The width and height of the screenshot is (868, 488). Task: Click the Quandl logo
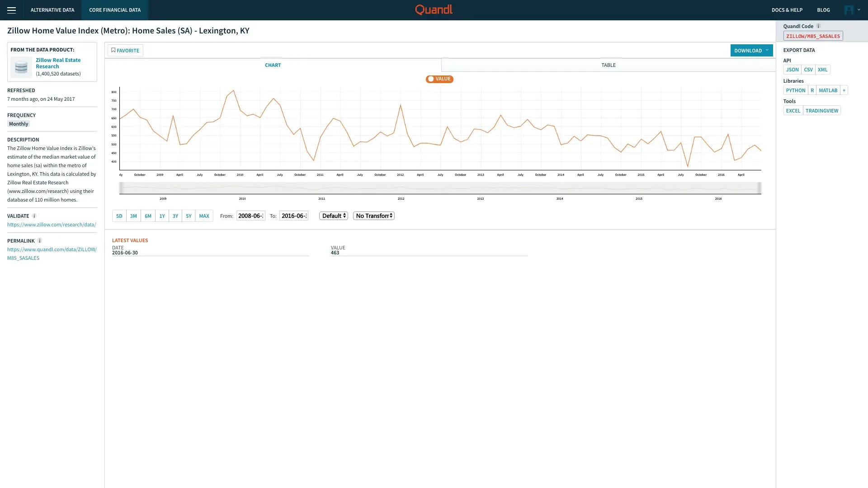tap(434, 9)
